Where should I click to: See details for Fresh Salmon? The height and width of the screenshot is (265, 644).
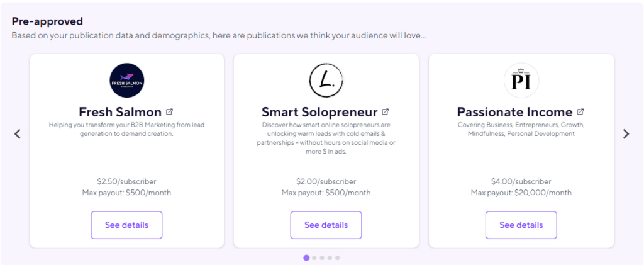point(126,225)
